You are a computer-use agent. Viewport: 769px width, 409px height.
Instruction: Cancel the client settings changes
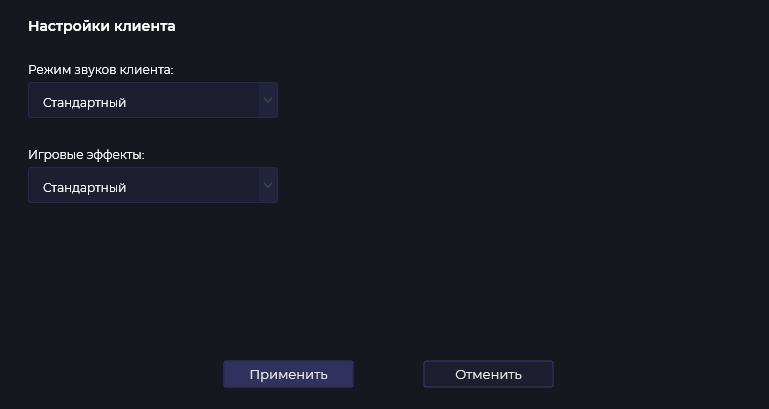click(488, 374)
